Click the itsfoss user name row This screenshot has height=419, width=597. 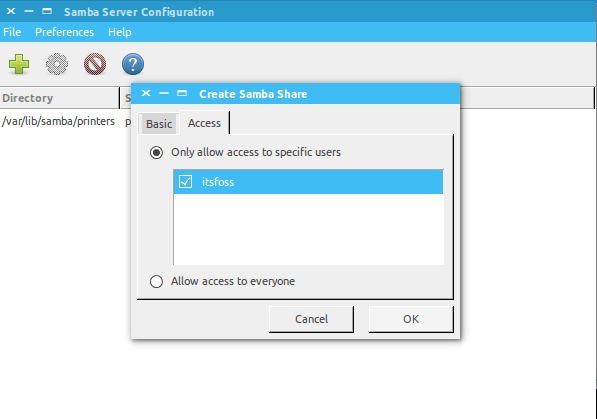click(x=308, y=182)
